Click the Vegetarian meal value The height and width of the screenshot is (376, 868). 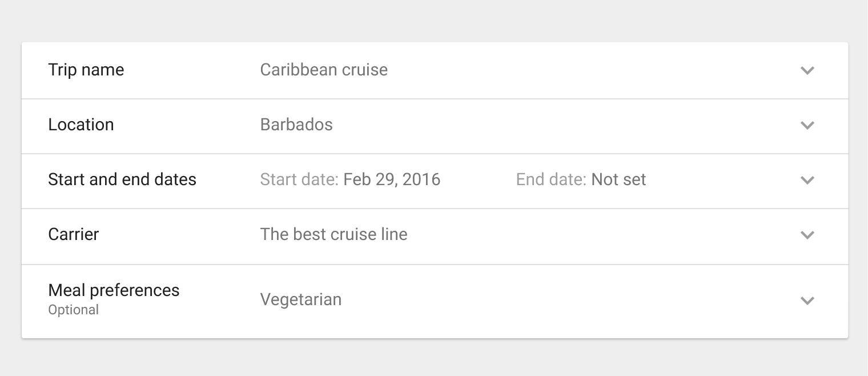click(301, 299)
